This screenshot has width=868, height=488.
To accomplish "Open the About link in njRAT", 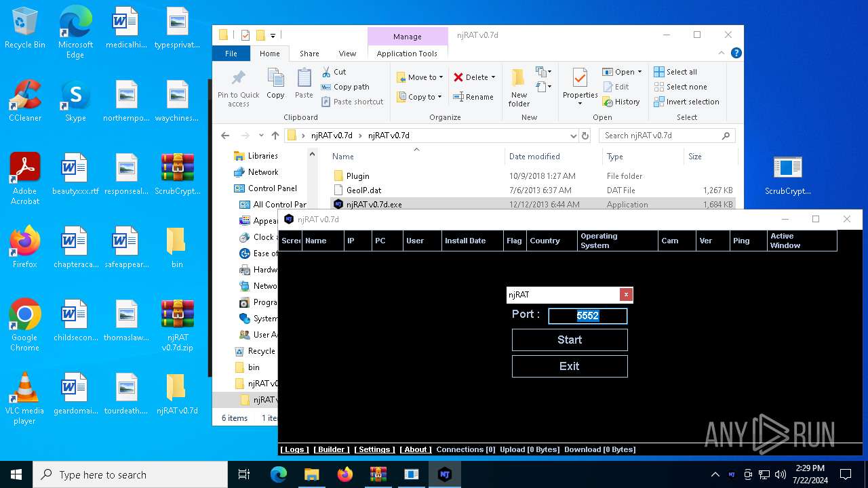I will coord(416,449).
